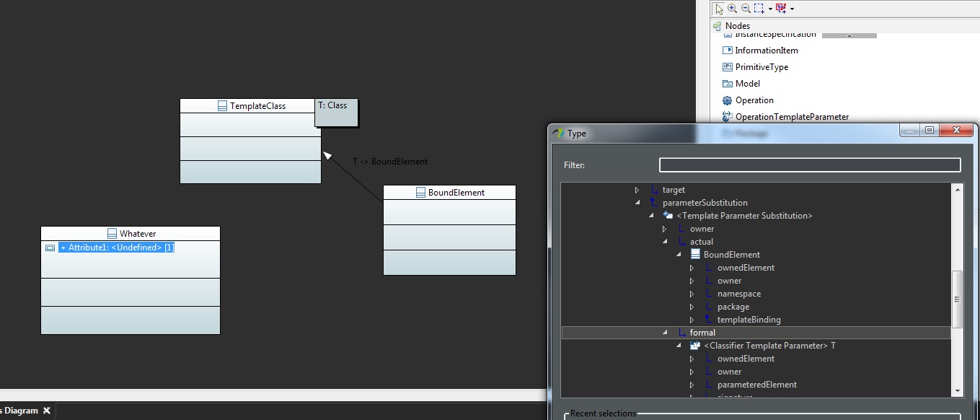This screenshot has height=420, width=980.
Task: Select the Whatever class header in the diagram
Action: (x=130, y=234)
